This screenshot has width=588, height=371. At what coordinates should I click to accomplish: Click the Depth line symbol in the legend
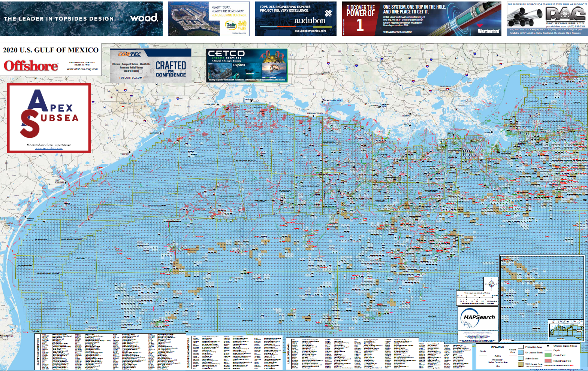click(x=548, y=350)
